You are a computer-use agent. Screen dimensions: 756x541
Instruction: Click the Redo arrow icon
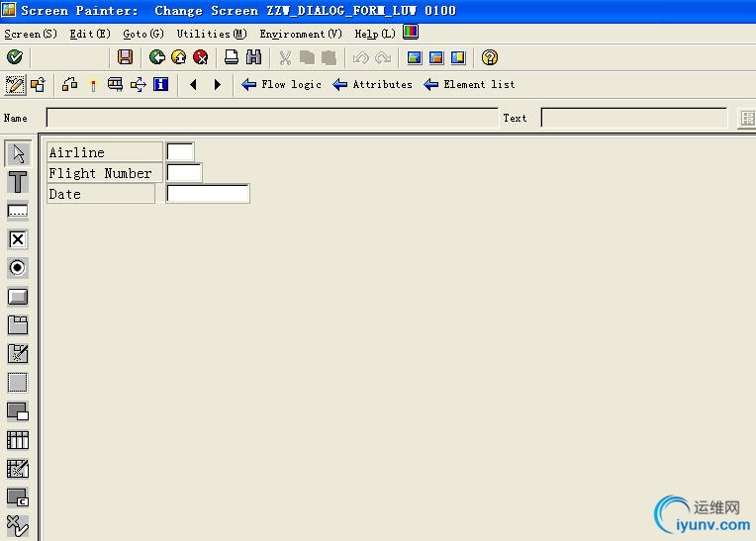pyautogui.click(x=383, y=57)
